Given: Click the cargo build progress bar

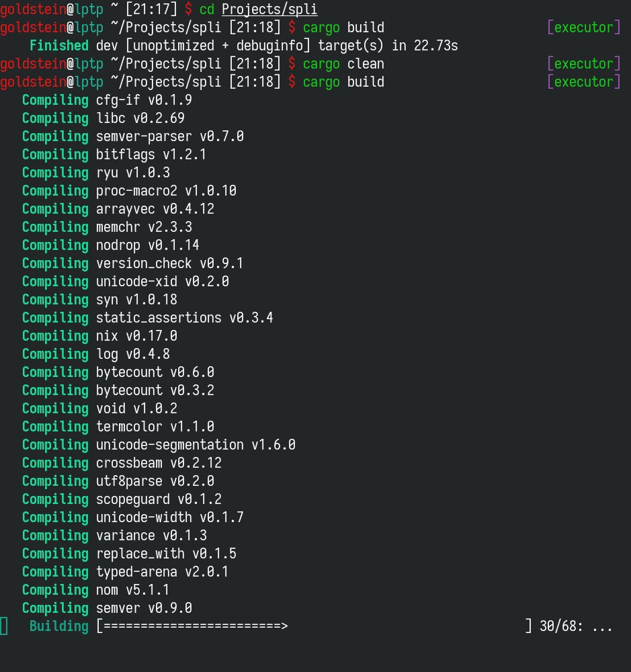Looking at the screenshot, I should tap(193, 626).
